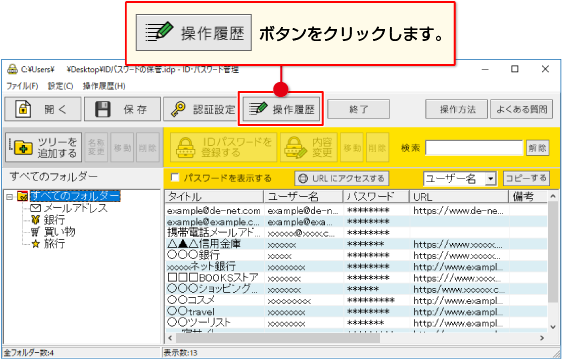Image resolution: width=563 pixels, height=361 pixels.
Task: Click ツリーを追加する folder button
Action: click(44, 147)
